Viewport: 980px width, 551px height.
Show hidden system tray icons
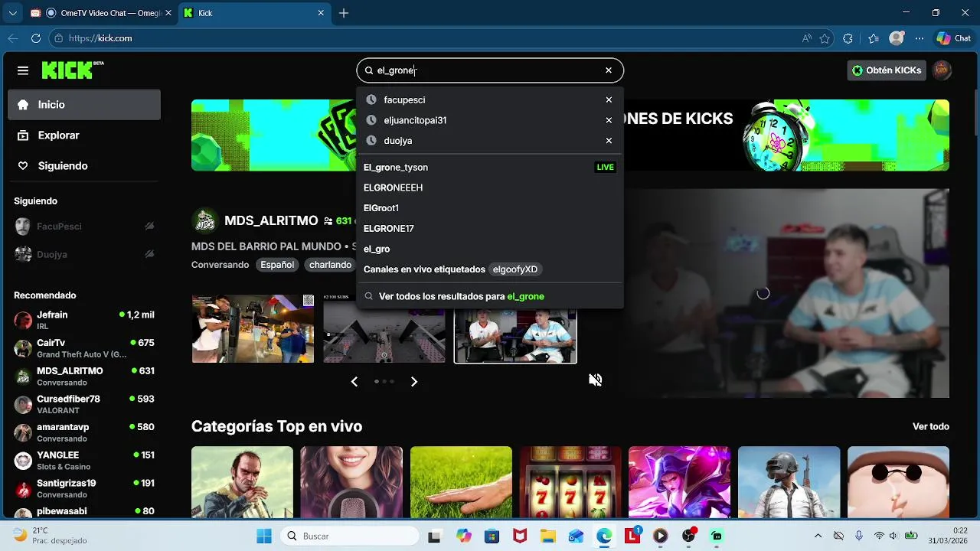pyautogui.click(x=818, y=536)
